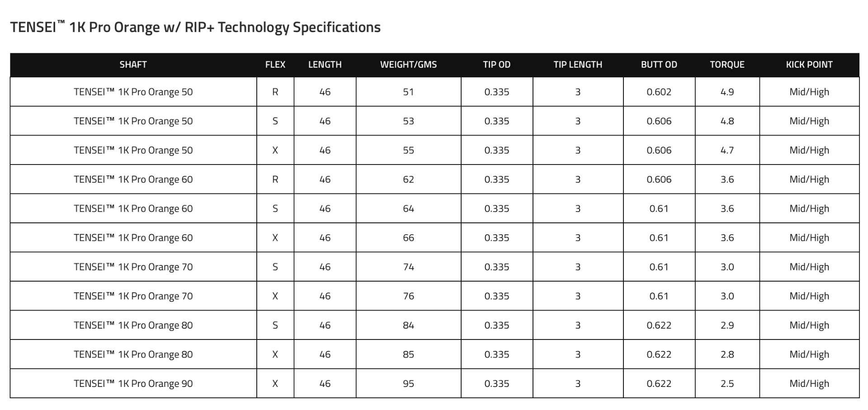Screen dimensions: 868x410
Task: Click the torque value 4.7
Action: [727, 150]
